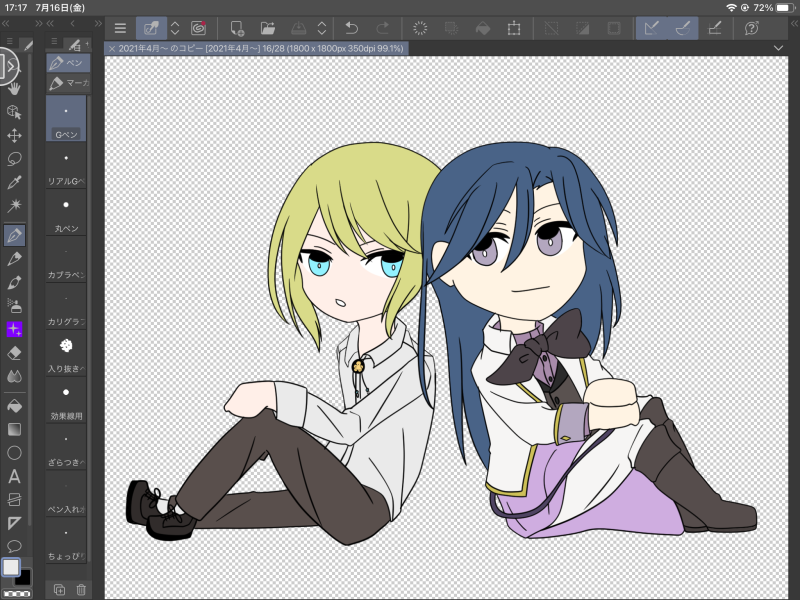This screenshot has height=600, width=800.
Task: Invert the selected area icon
Action: (582, 28)
